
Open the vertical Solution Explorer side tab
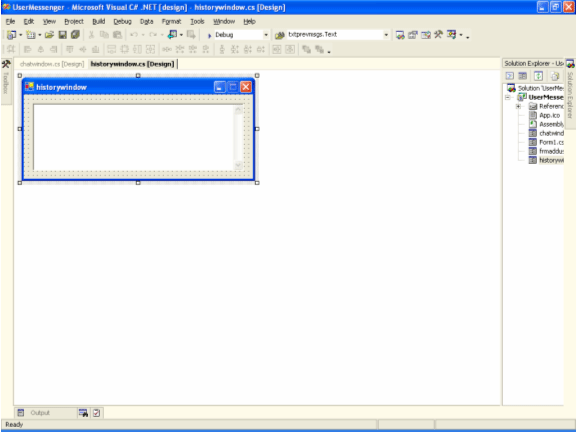pyautogui.click(x=570, y=93)
